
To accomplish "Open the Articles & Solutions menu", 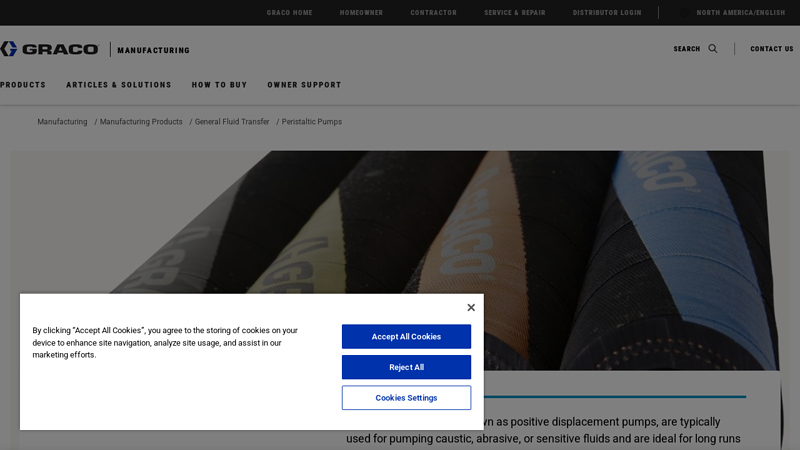I will coord(118,85).
